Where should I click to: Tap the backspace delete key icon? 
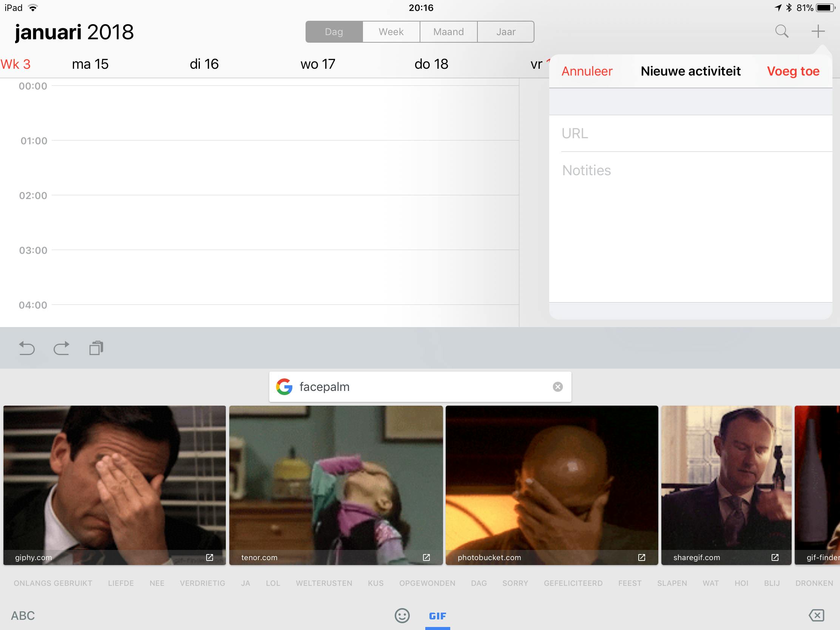(x=817, y=615)
